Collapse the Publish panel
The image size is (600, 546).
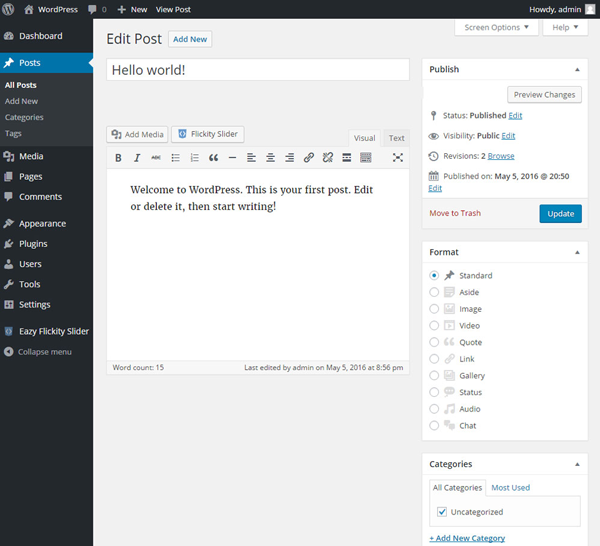click(x=577, y=70)
